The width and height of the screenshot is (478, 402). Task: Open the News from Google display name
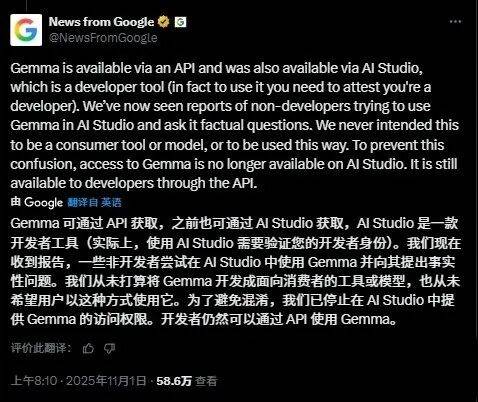point(101,22)
